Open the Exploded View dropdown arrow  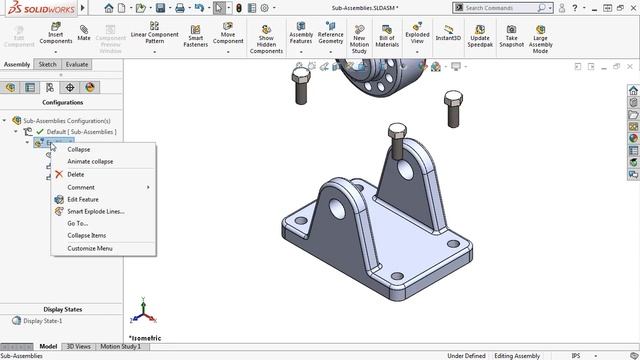coord(417,52)
